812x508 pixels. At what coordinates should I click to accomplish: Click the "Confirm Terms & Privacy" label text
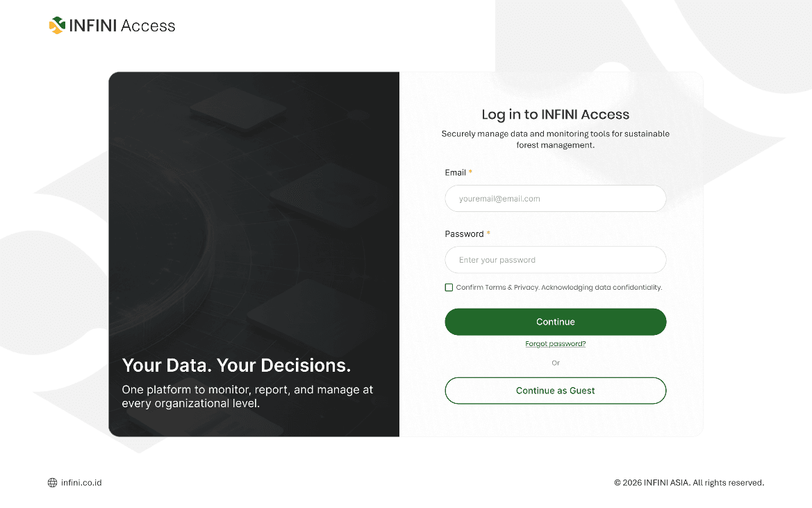point(558,288)
